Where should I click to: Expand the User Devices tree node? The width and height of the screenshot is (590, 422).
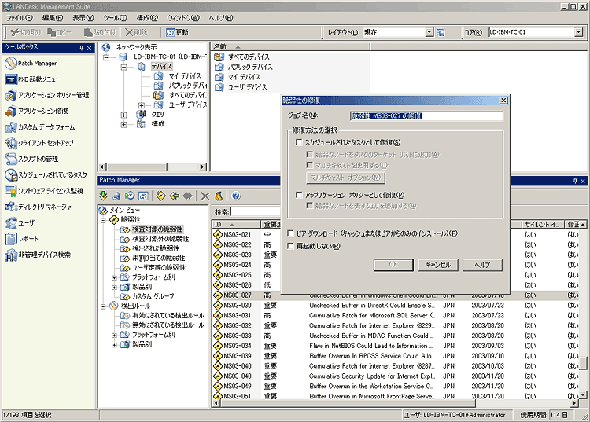(141, 105)
